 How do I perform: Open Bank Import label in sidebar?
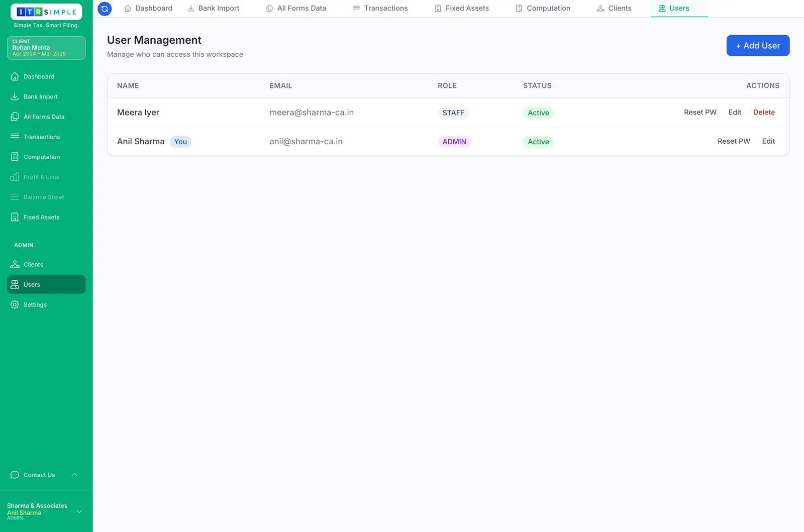click(41, 97)
